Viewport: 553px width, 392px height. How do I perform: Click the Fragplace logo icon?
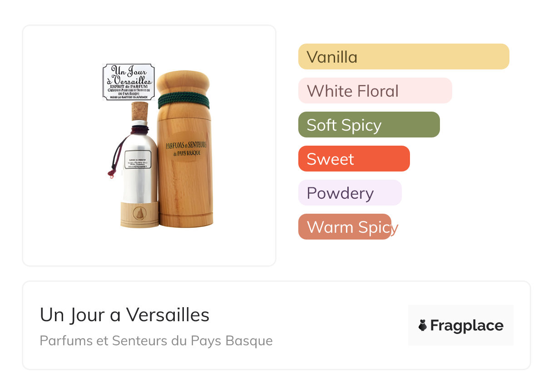coord(423,325)
